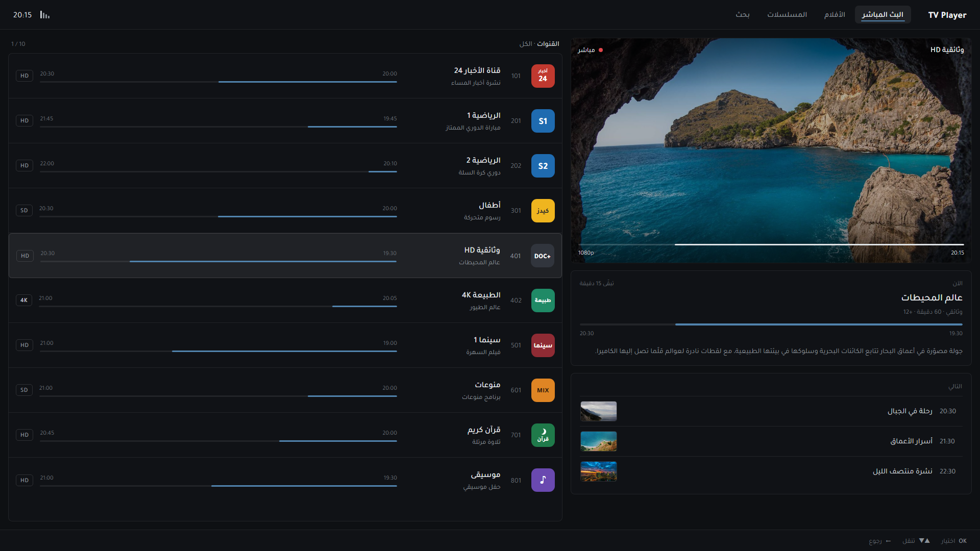Viewport: 980px width, 551px height.
Task: Open upcoming show أسرار الأعماق thumbnail
Action: (599, 441)
